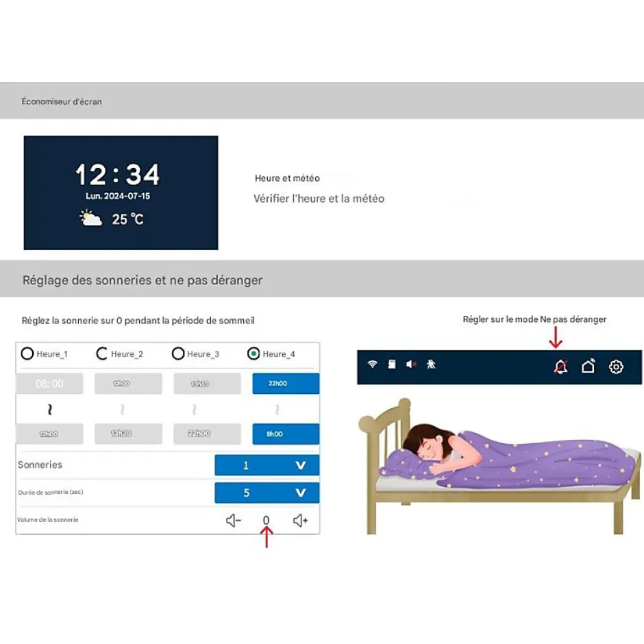
Task: Click the 22h00 start time button
Action: (x=285, y=383)
